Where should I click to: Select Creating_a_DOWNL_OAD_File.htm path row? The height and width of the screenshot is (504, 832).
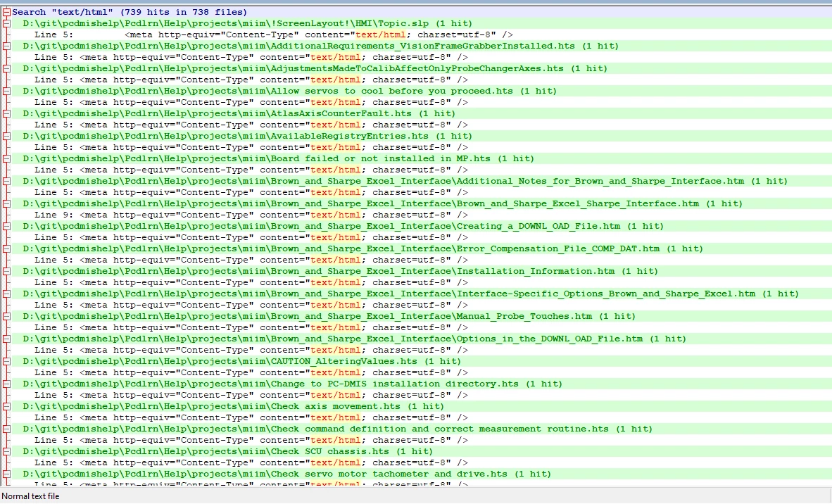coord(343,226)
